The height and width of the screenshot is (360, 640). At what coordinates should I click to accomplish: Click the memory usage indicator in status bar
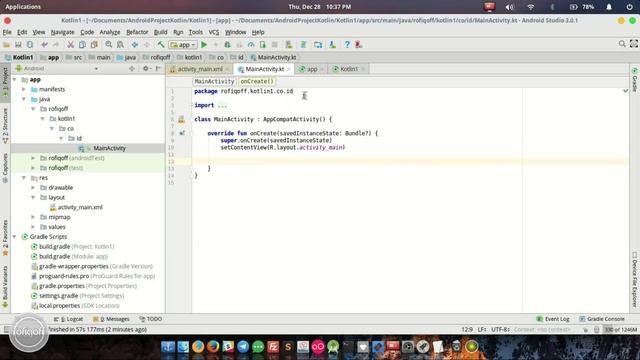click(x=621, y=329)
